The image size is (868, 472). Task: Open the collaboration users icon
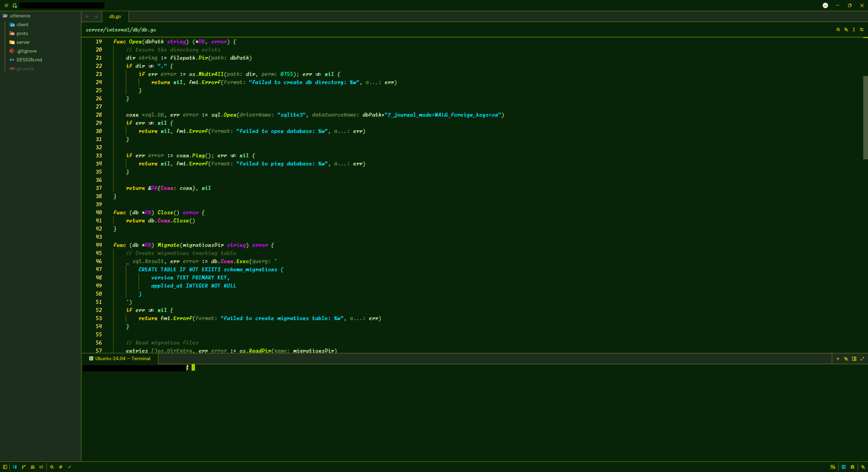33,467
